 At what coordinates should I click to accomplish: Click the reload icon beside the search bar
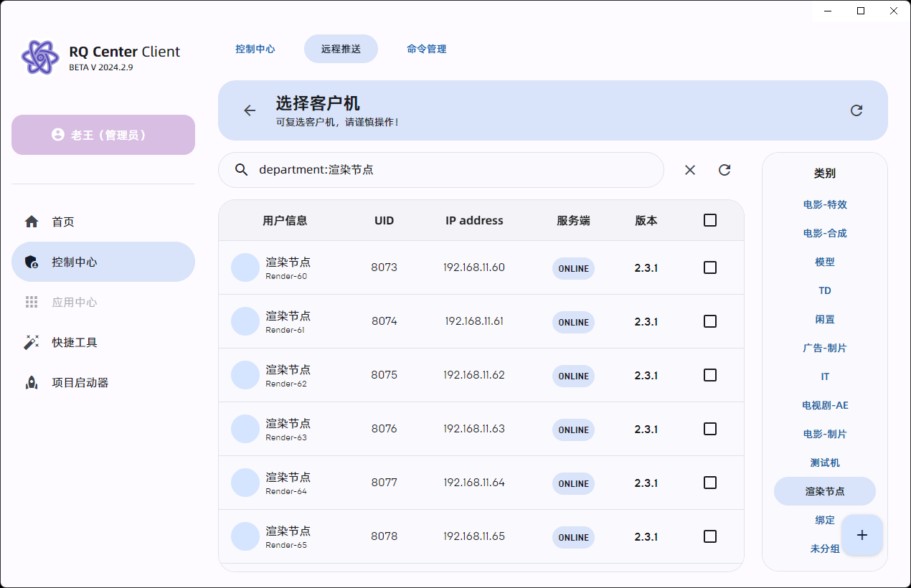click(x=724, y=170)
